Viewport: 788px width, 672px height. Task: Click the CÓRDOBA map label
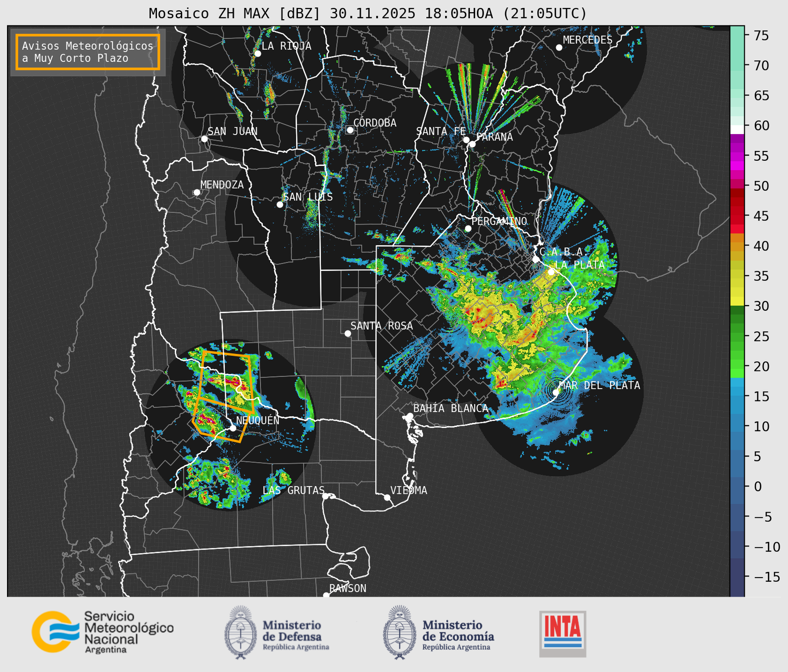[x=375, y=123]
